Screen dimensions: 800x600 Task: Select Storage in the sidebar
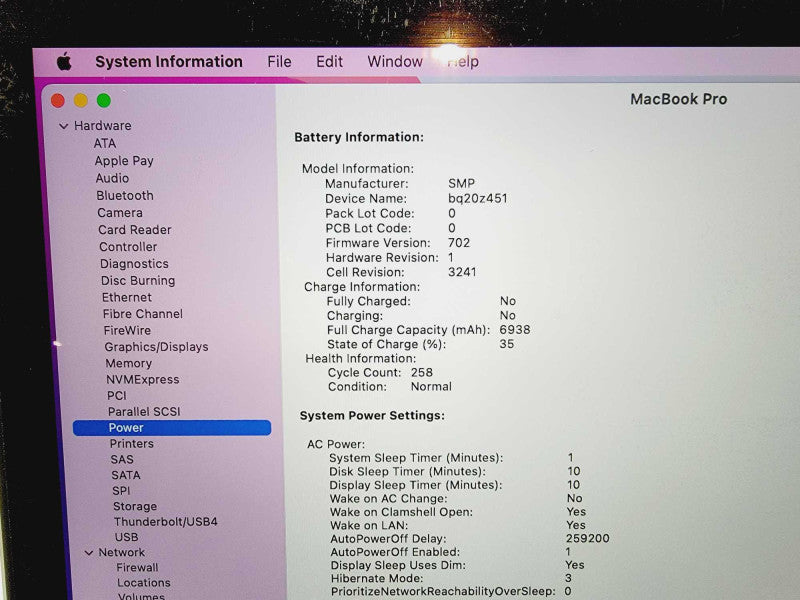(x=135, y=506)
